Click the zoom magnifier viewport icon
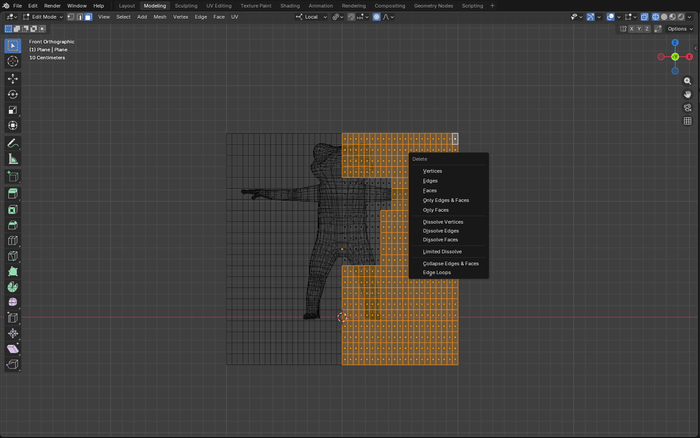The width and height of the screenshot is (700, 438). [688, 81]
